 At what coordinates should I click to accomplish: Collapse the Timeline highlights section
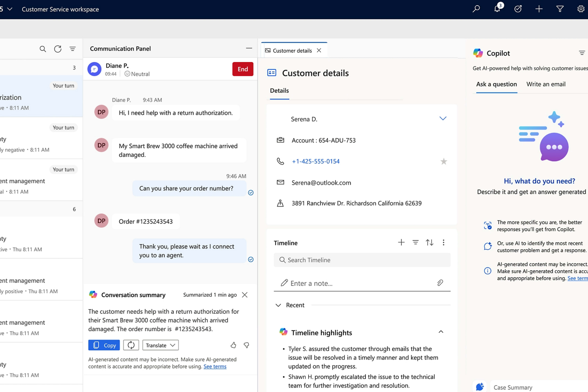pyautogui.click(x=441, y=332)
